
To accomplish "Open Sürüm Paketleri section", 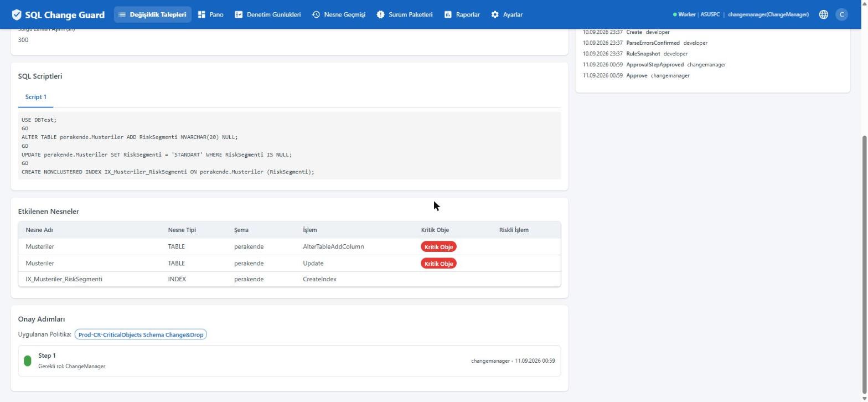I will click(404, 15).
